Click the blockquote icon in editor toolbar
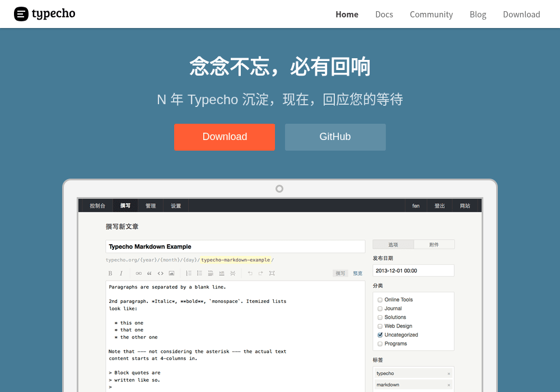The width and height of the screenshot is (560, 392). pos(150,273)
